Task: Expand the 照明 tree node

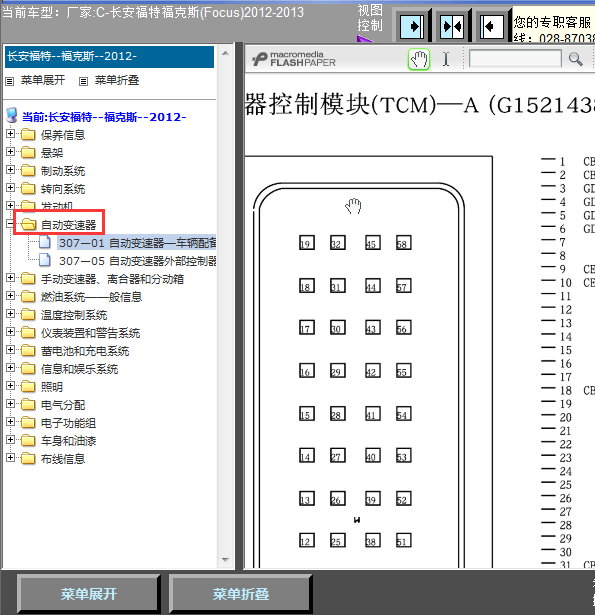Action: 10,386
